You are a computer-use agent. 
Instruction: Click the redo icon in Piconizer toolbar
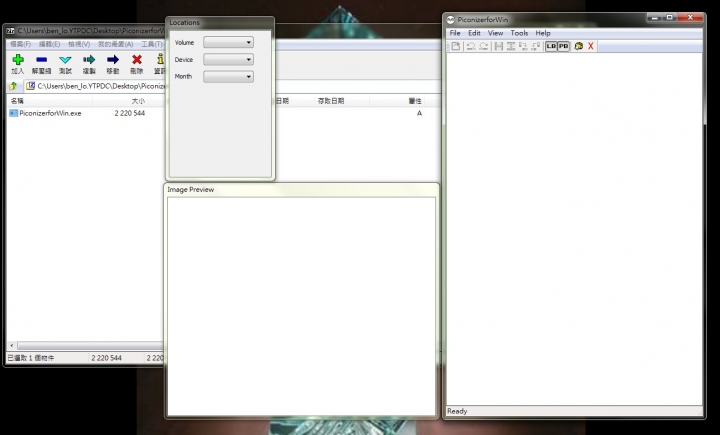(484, 46)
